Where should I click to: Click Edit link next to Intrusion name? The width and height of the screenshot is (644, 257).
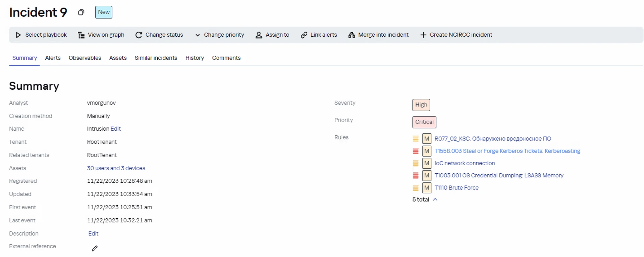116,129
